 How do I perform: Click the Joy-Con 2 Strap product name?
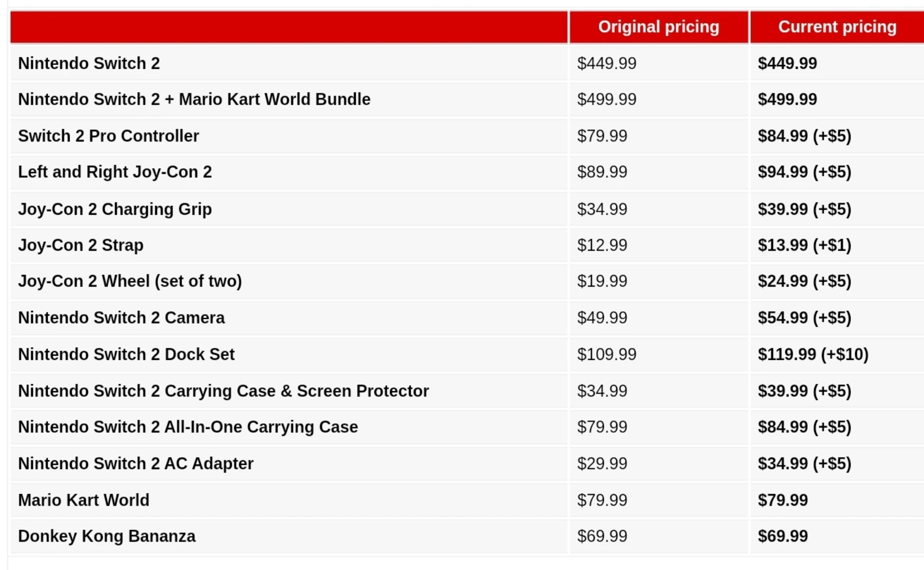tap(81, 245)
